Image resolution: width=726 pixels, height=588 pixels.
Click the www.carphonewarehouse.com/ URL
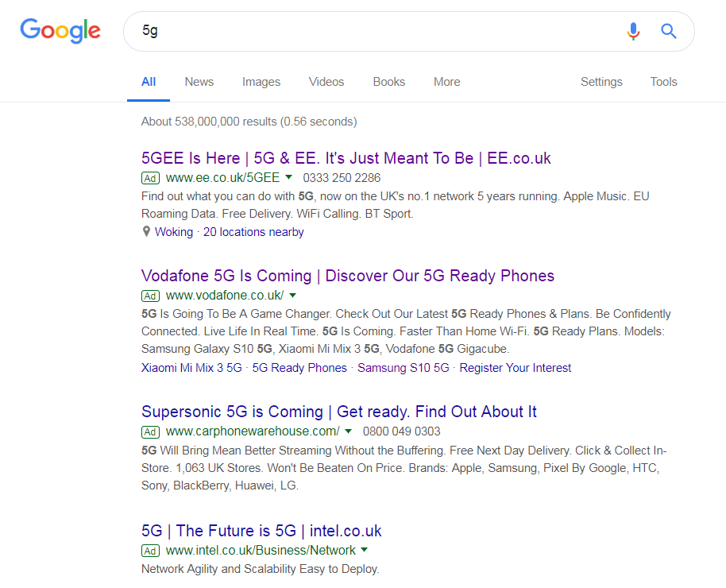pos(253,431)
